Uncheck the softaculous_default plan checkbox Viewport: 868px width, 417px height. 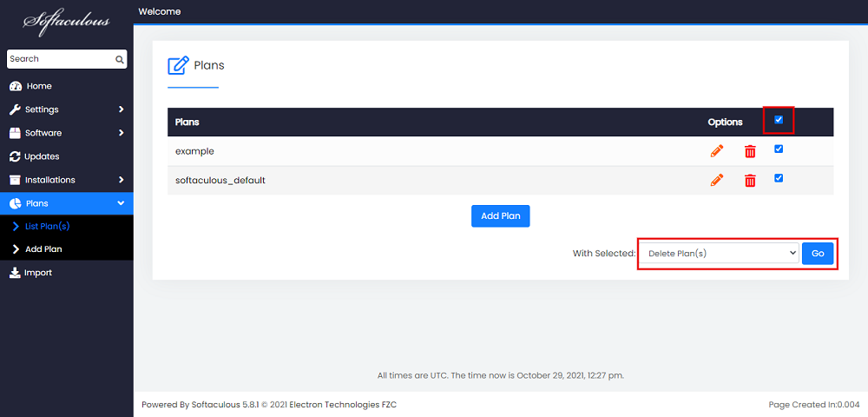[779, 178]
